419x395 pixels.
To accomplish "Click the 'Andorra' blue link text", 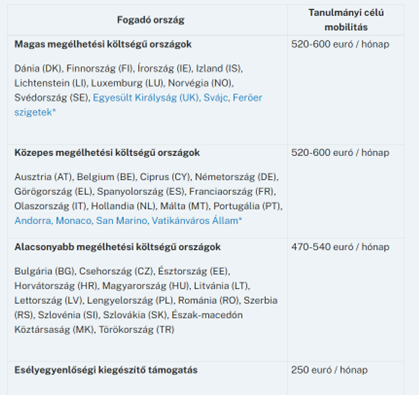I will coord(33,221).
